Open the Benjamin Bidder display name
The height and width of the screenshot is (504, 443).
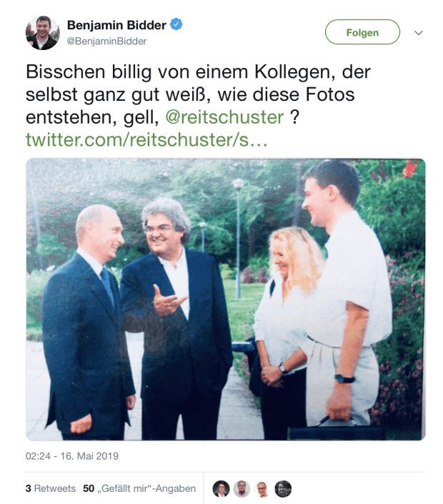116,25
